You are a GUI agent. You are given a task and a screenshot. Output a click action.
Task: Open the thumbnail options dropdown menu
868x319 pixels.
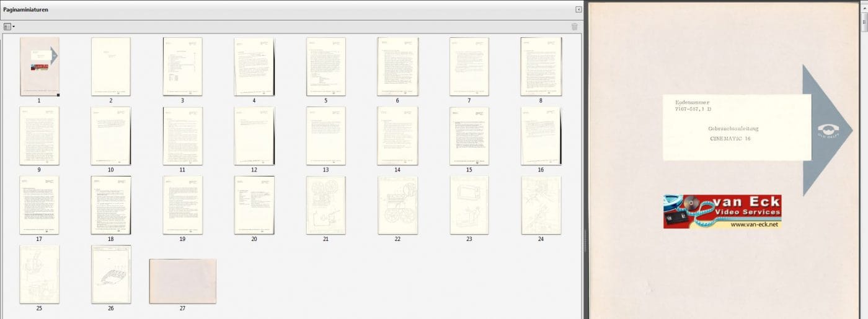[9, 27]
